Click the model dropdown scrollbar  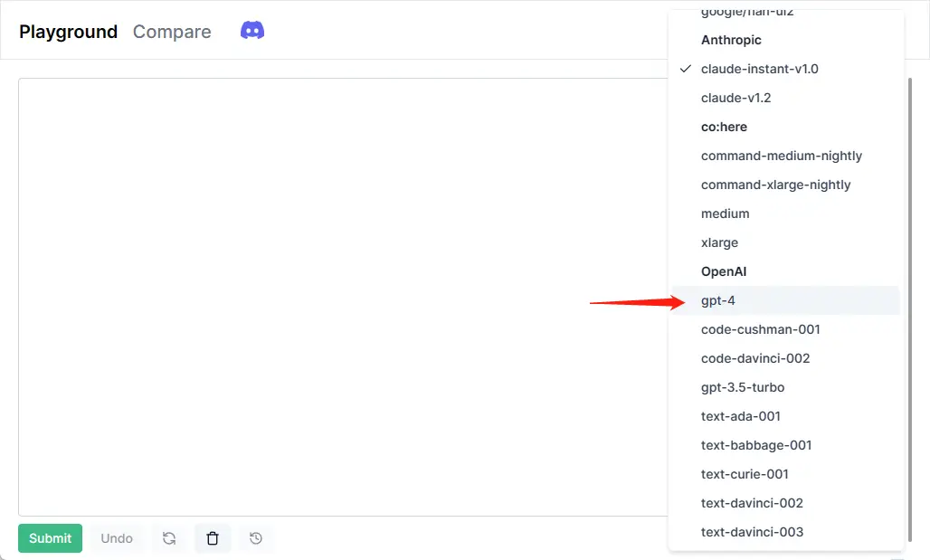coord(910,308)
